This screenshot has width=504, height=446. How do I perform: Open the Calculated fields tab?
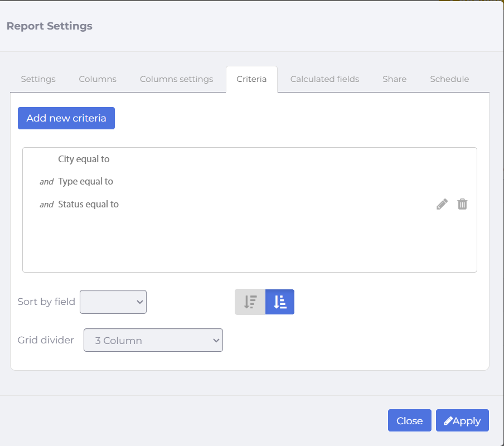[324, 79]
